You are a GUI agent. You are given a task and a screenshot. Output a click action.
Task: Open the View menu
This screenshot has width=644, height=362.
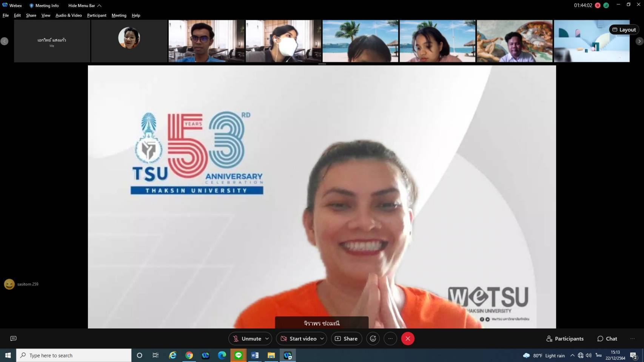[x=46, y=15]
